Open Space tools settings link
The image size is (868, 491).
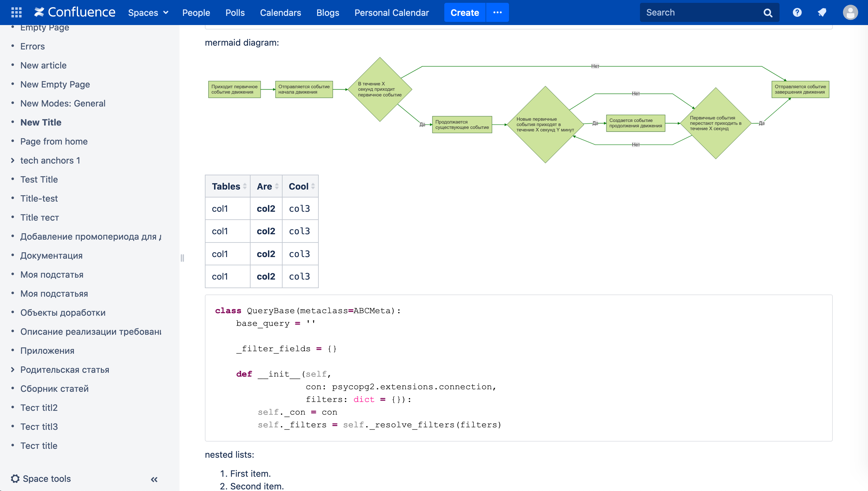pyautogui.click(x=47, y=479)
